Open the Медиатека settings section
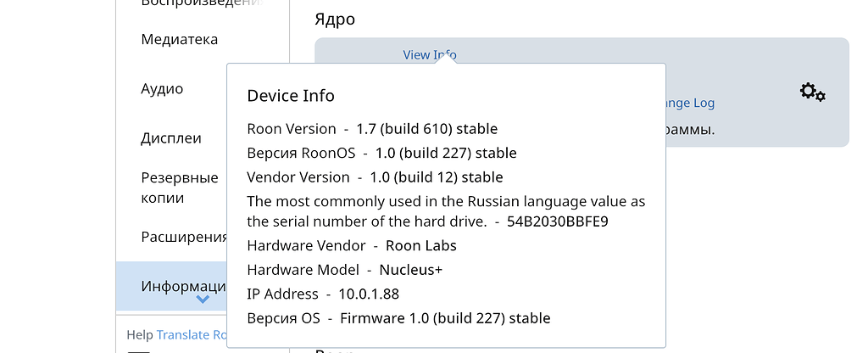 (179, 39)
